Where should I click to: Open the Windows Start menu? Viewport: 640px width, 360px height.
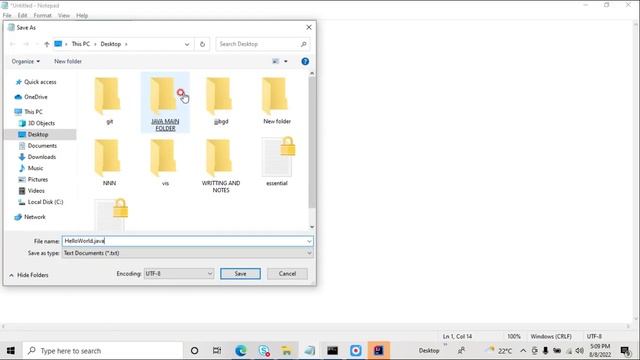click(11, 351)
